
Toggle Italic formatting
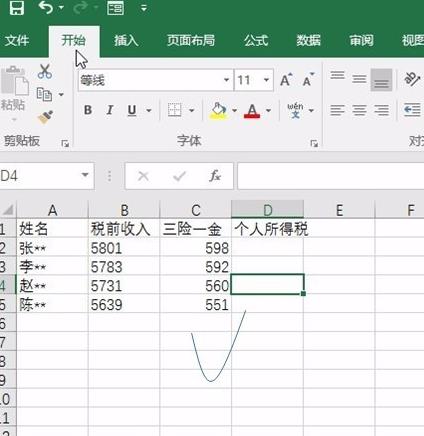[x=110, y=110]
